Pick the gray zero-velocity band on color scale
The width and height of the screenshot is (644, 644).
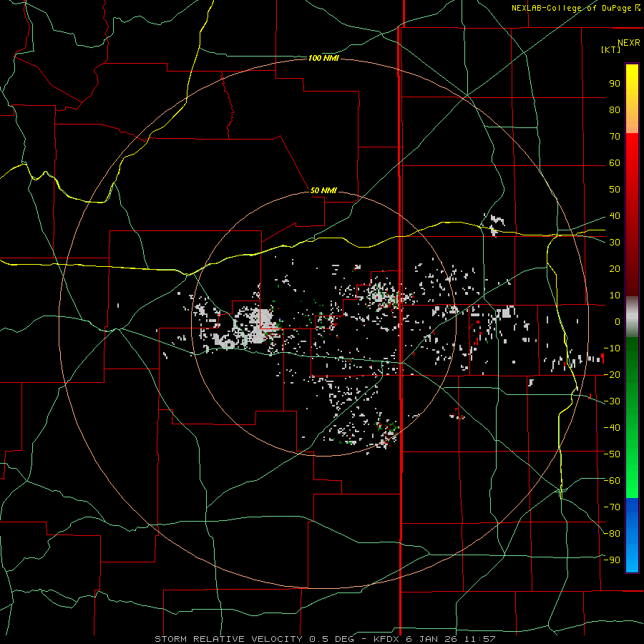pos(632,317)
